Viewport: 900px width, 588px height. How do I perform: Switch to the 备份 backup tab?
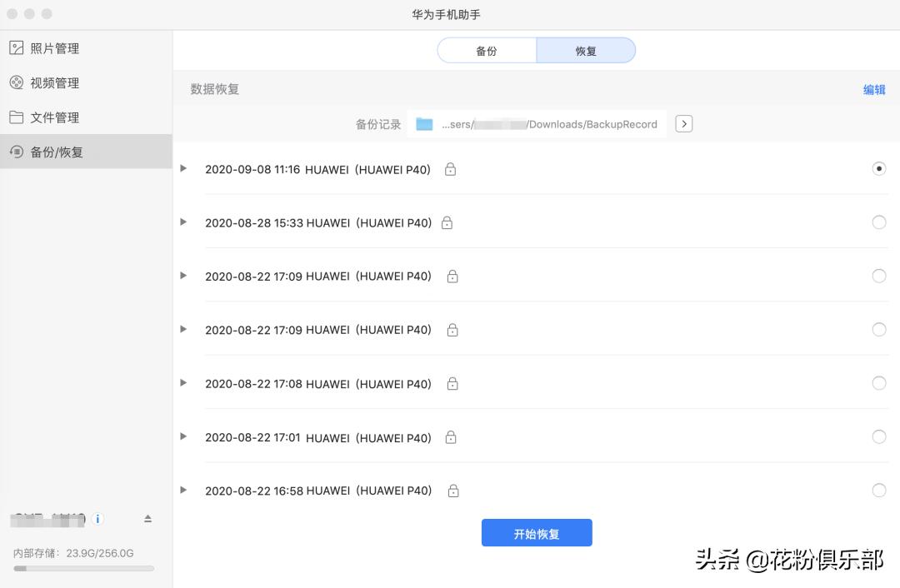point(486,50)
